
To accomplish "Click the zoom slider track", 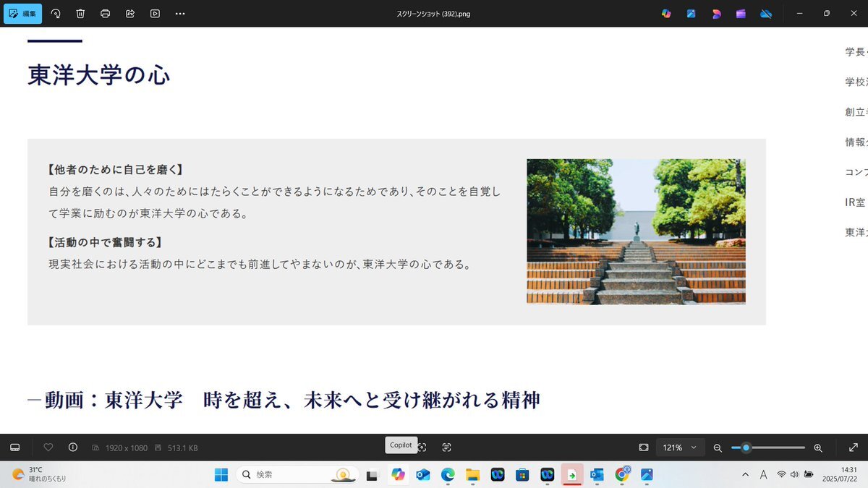I will point(768,448).
